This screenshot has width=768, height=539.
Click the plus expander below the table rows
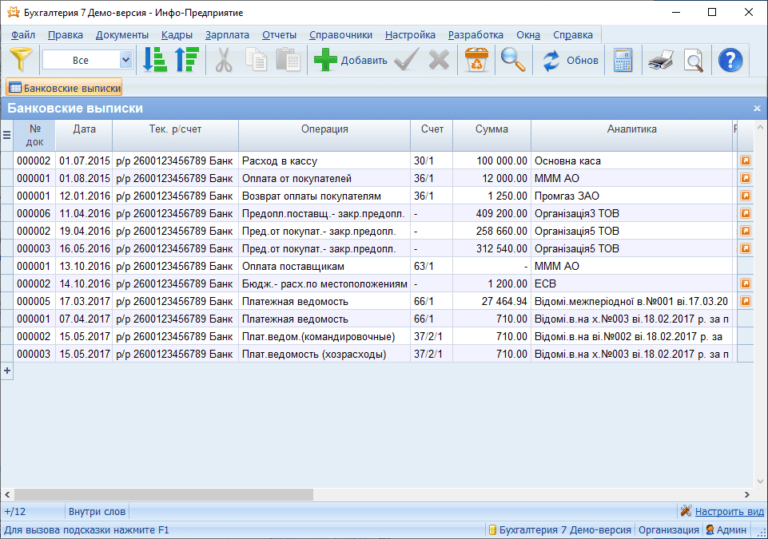click(x=6, y=370)
